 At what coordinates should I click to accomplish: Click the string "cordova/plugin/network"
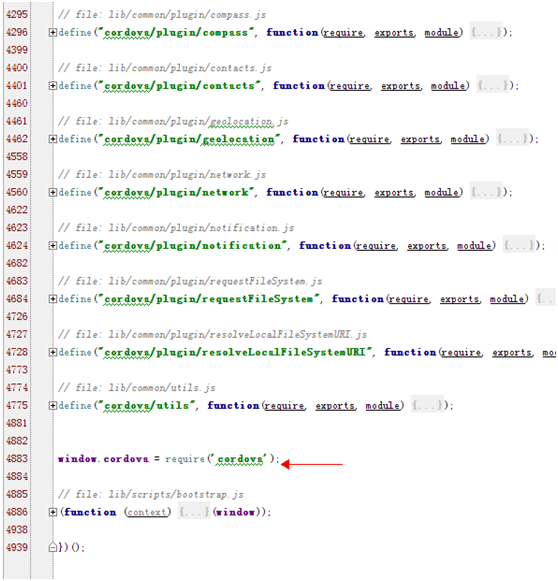[176, 193]
